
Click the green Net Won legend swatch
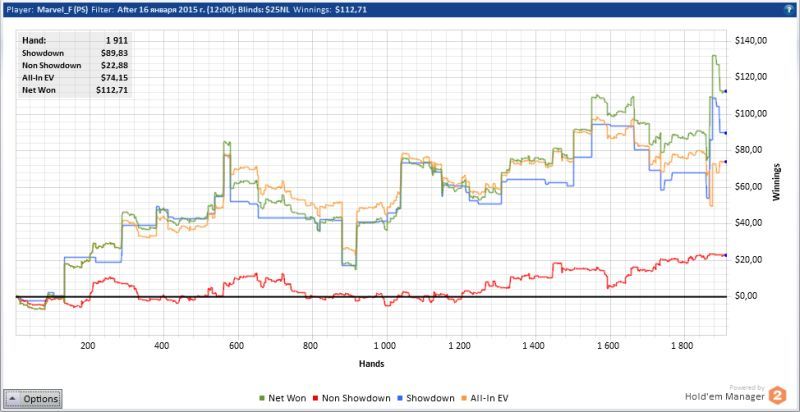[262, 398]
